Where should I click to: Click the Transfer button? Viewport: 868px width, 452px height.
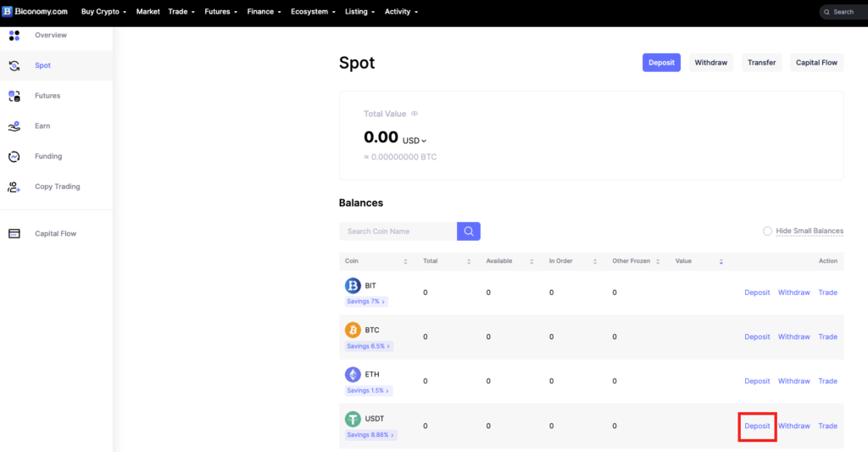coord(762,63)
